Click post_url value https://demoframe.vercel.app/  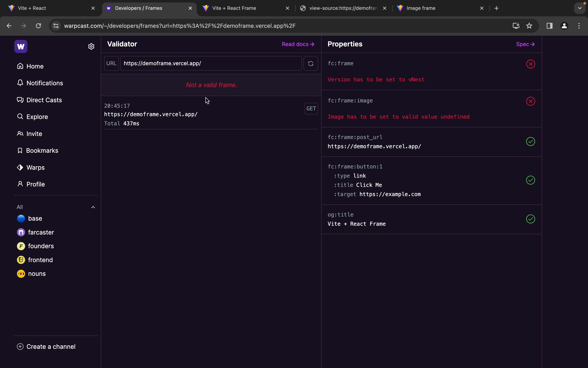coord(374,147)
